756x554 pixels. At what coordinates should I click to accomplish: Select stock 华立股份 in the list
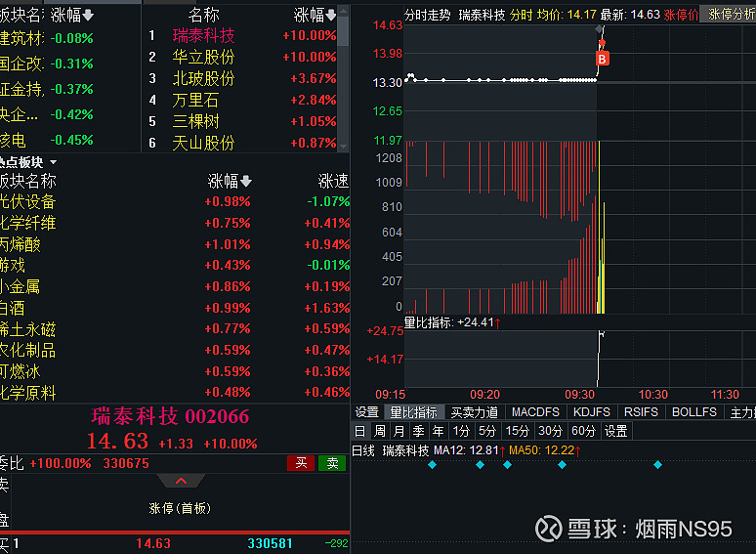[x=203, y=58]
